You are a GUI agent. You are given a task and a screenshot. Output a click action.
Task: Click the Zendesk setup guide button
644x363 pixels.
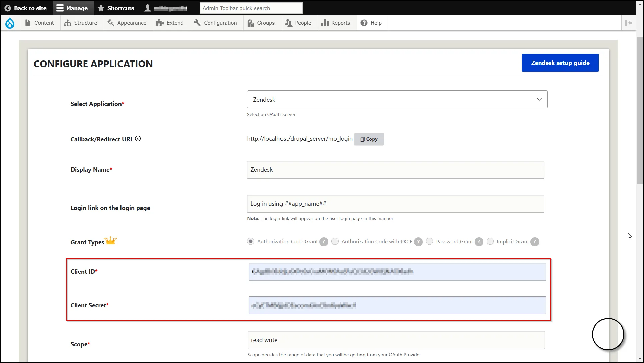pos(560,63)
